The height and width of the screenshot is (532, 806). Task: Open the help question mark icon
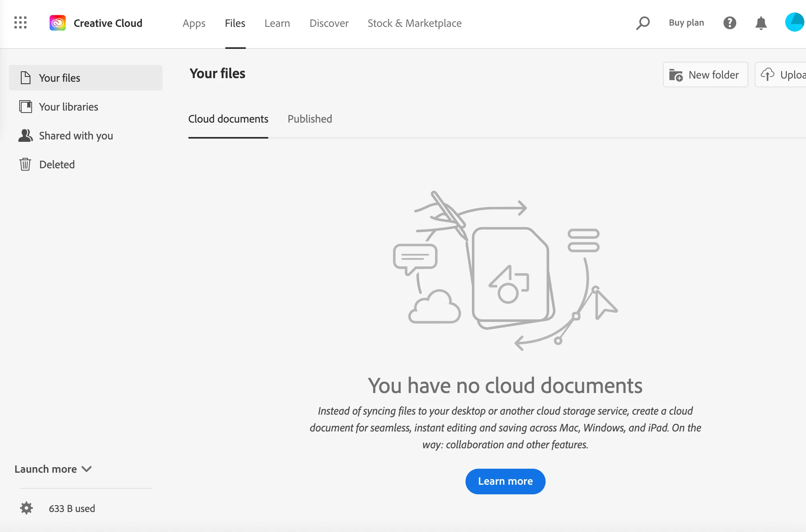[729, 23]
